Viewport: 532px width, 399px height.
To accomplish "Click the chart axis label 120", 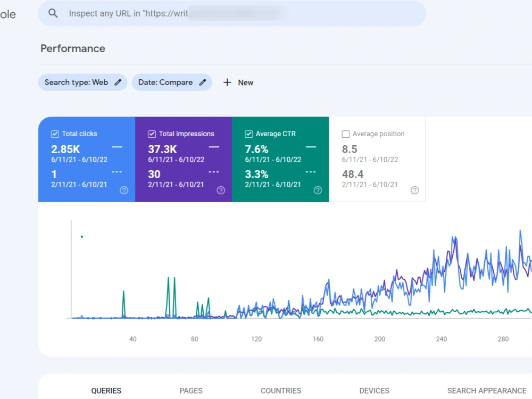I will pyautogui.click(x=256, y=339).
